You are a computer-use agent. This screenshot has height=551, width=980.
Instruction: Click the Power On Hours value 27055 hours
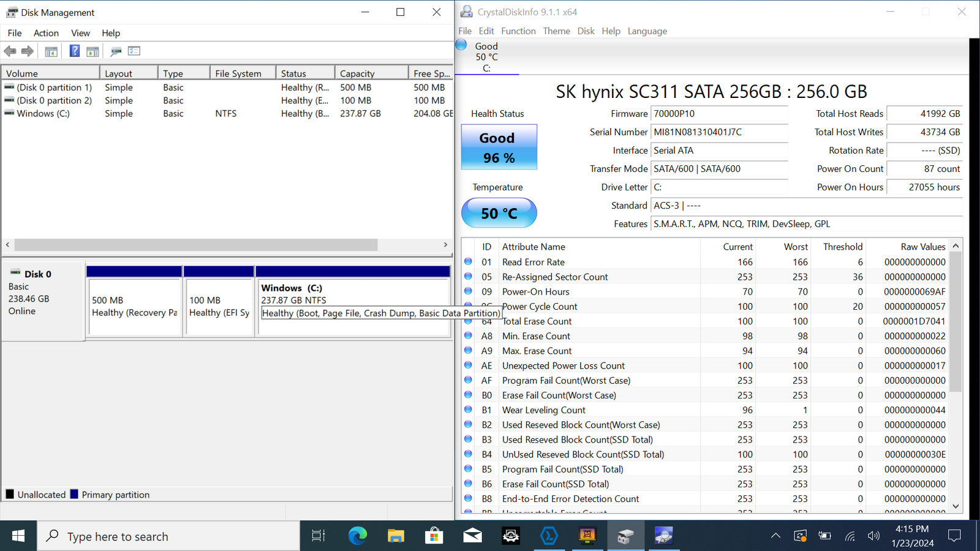(924, 187)
